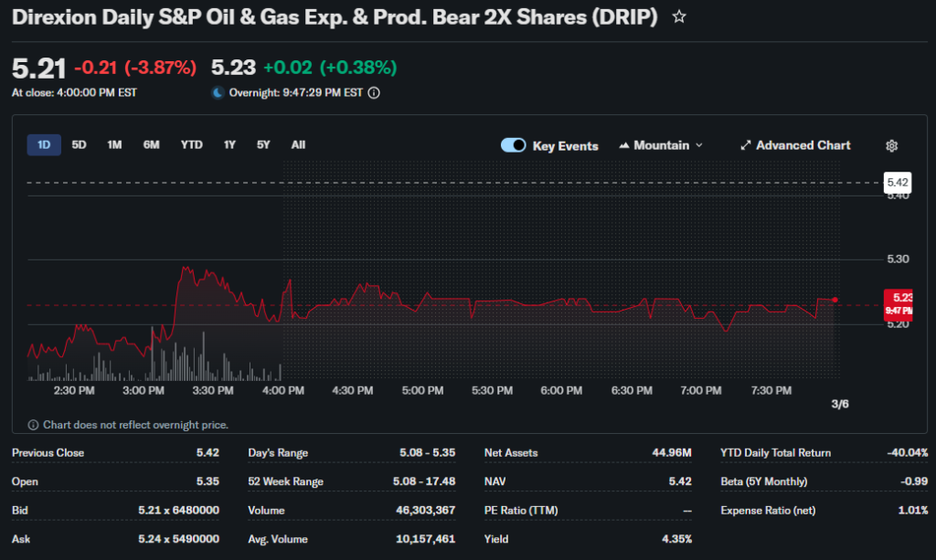This screenshot has height=560, width=936.
Task: Click the moon icon before Overnight
Action: (x=218, y=92)
